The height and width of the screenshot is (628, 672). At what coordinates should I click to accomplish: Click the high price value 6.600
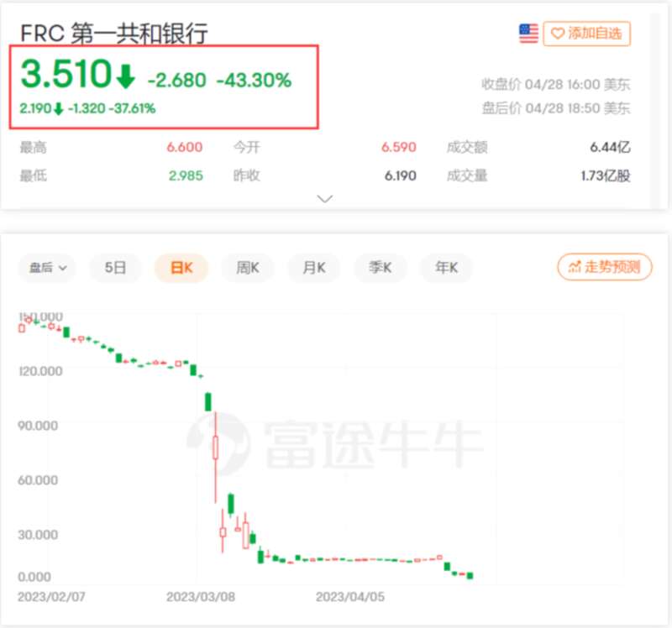pyautogui.click(x=185, y=148)
